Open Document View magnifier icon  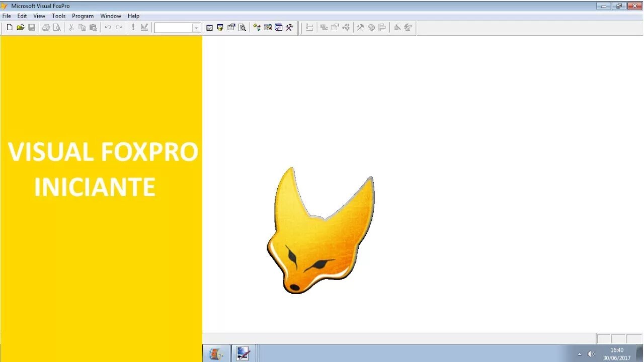tap(243, 28)
